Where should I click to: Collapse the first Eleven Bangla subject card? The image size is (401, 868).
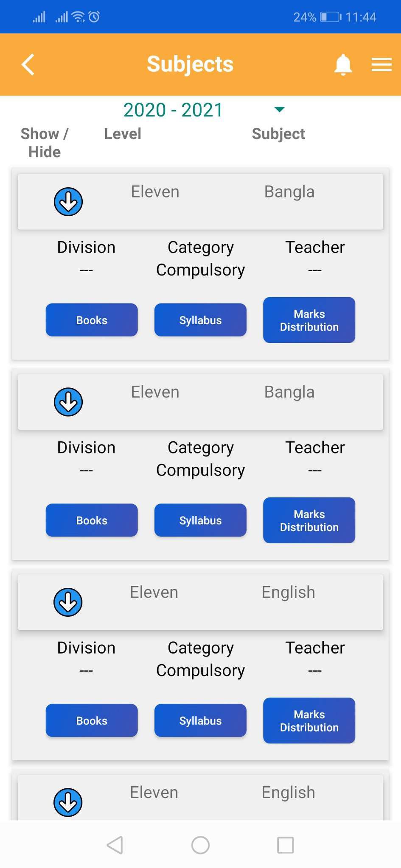(x=68, y=202)
